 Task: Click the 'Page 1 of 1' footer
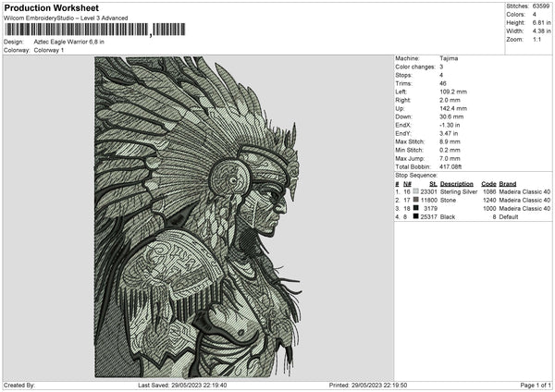click(536, 386)
